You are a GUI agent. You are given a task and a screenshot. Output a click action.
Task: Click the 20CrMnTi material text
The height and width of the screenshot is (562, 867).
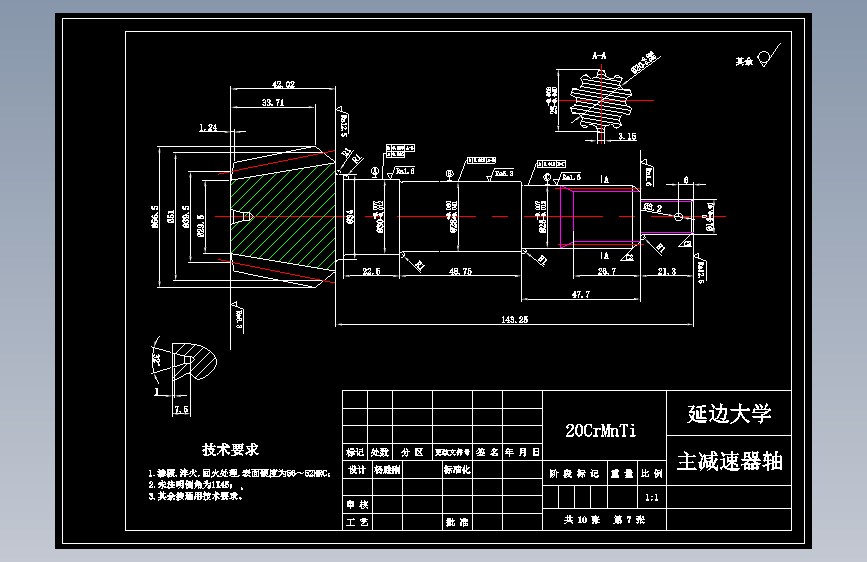pyautogui.click(x=601, y=430)
